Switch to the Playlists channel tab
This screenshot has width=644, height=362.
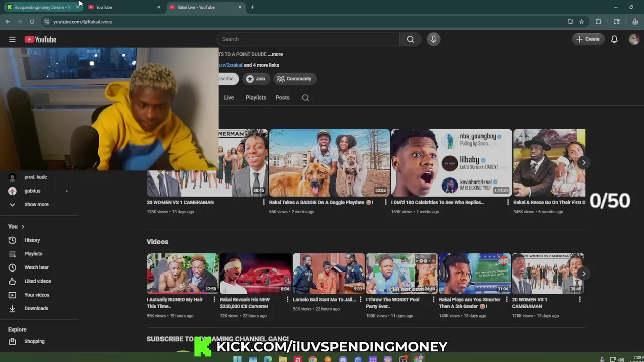pyautogui.click(x=256, y=98)
